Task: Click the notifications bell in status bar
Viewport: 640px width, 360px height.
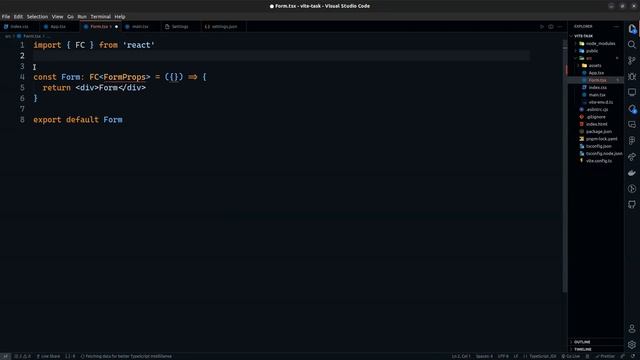Action: tap(634, 356)
